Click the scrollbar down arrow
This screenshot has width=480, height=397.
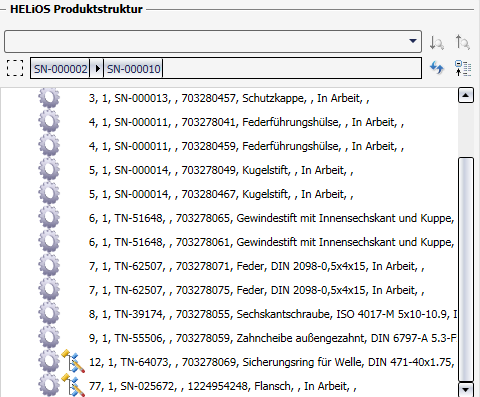click(466, 389)
